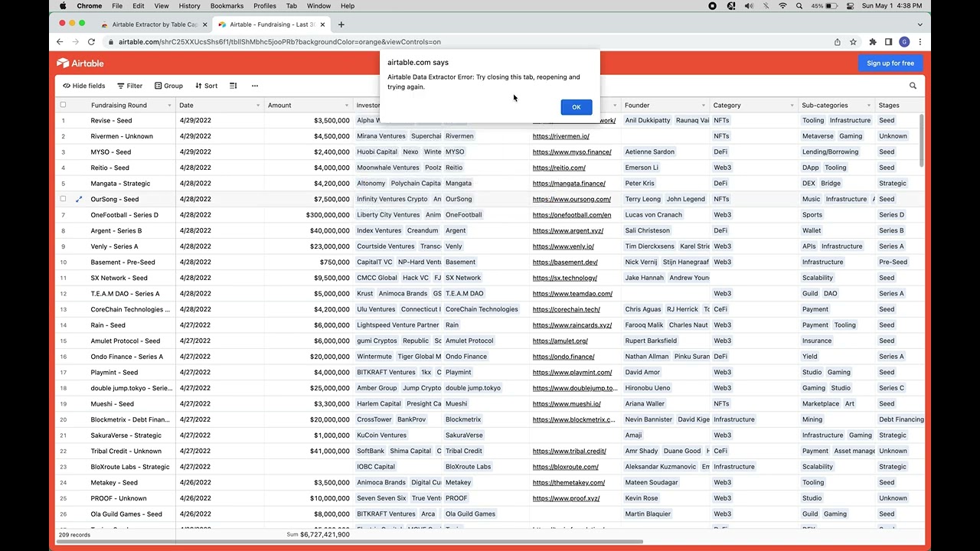
Task: Click the Airtable logo in the header
Action: 80,64
